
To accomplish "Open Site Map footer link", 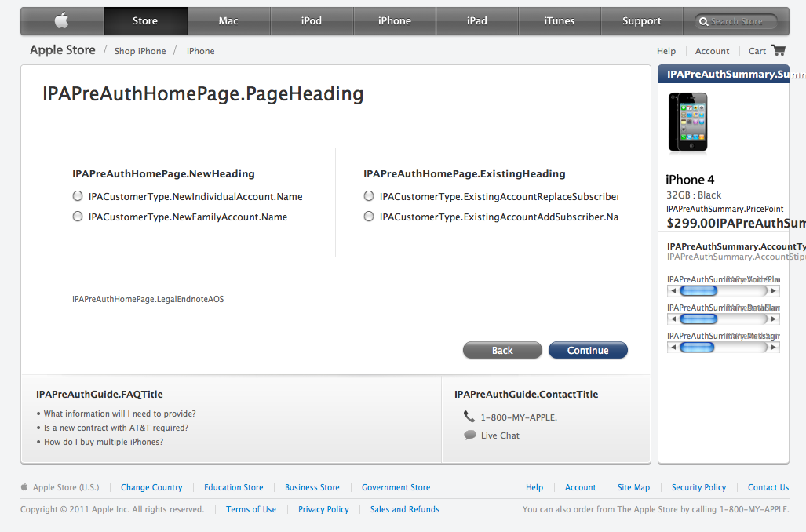I will point(633,487).
